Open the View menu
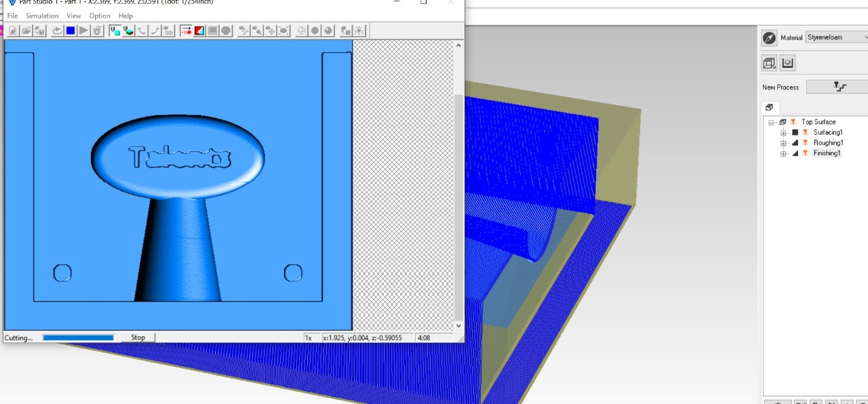Screen dimensions: 868x404 (x=73, y=16)
